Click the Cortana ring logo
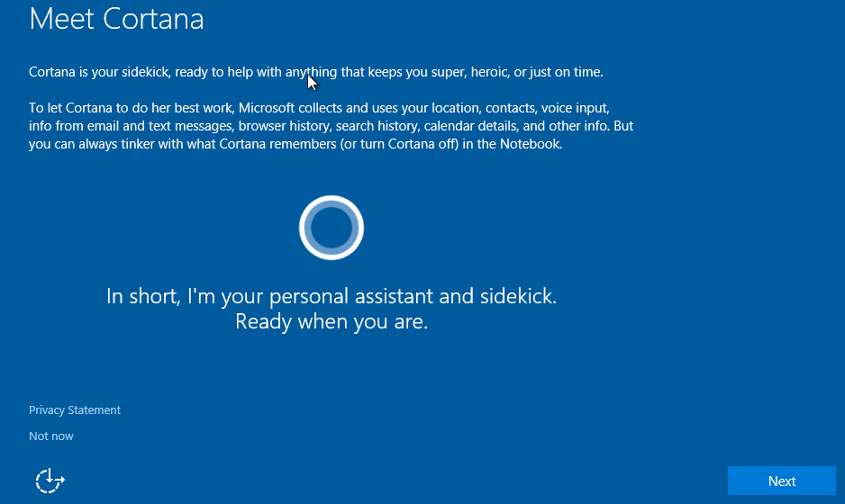 point(332,228)
